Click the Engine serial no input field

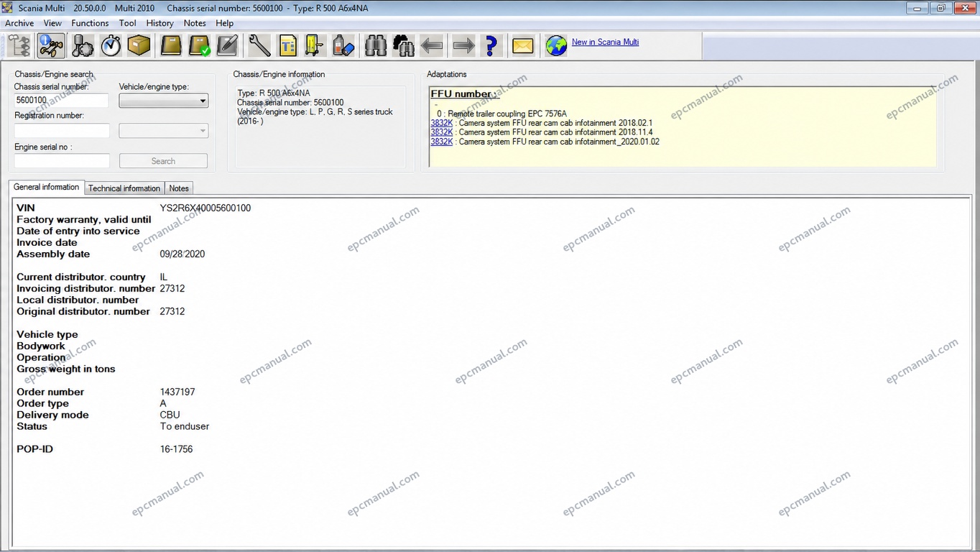(62, 161)
